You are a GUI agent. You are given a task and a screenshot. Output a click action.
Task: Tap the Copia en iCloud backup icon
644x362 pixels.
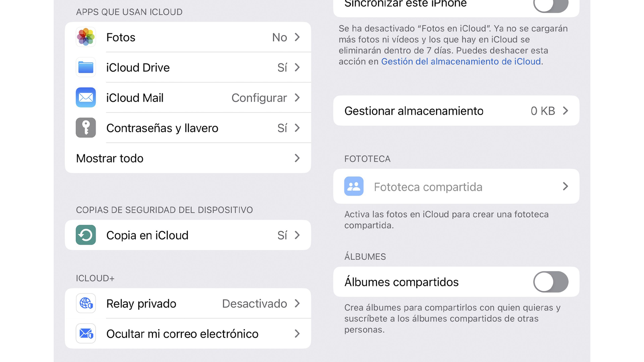click(x=86, y=235)
